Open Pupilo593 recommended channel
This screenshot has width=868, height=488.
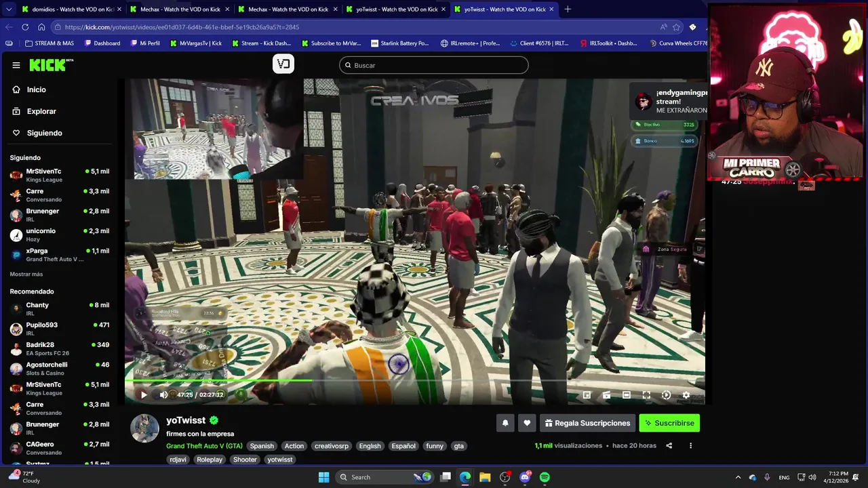click(60, 329)
